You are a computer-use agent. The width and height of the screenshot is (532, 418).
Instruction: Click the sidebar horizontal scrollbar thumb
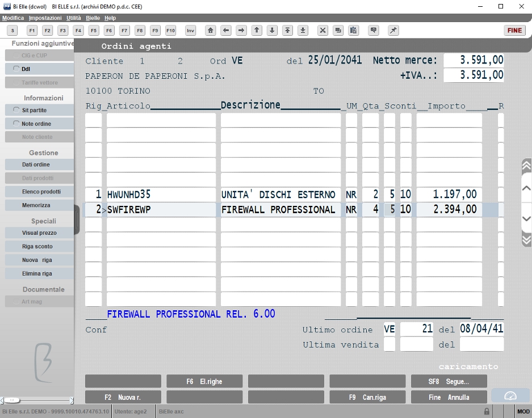pyautogui.click(x=12, y=400)
